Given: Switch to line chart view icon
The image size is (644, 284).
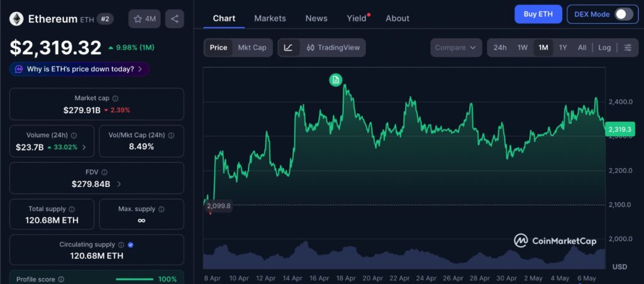Looking at the screenshot, I should pyautogui.click(x=288, y=48).
